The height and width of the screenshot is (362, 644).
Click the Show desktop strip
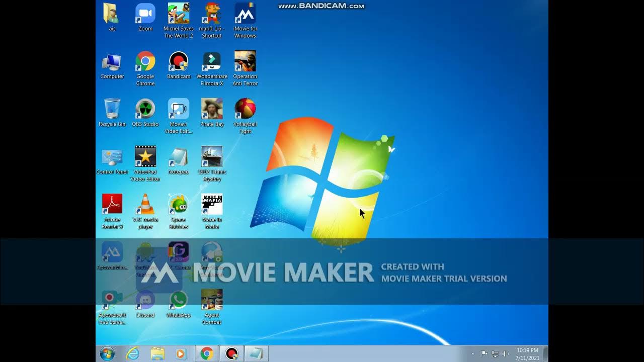click(x=545, y=353)
